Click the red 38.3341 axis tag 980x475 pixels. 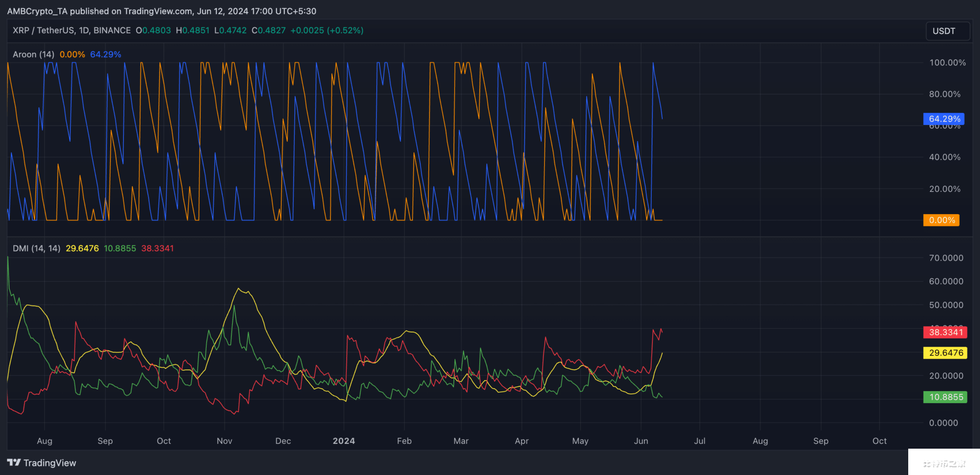945,332
